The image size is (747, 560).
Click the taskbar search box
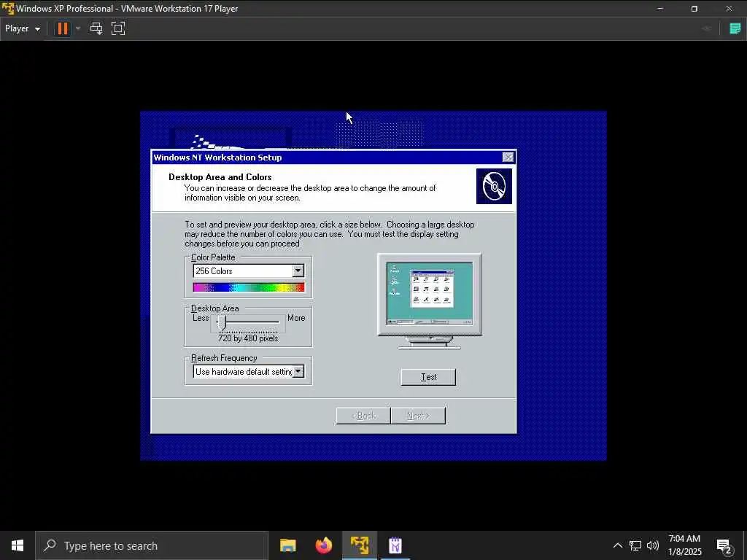pos(152,545)
